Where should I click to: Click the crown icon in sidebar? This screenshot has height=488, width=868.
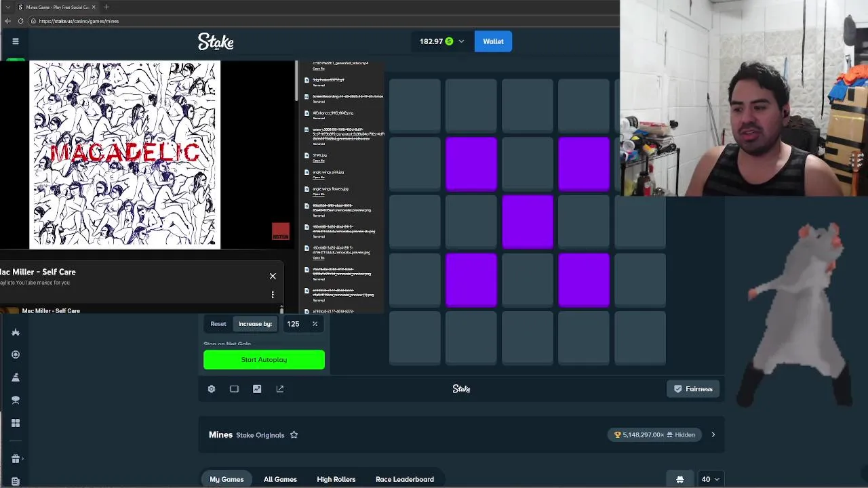(x=16, y=332)
